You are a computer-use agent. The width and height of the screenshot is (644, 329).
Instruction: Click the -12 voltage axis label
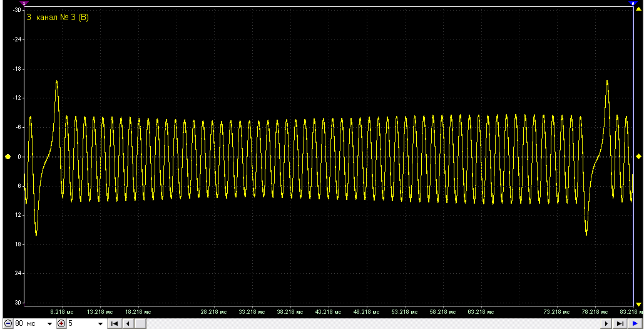pyautogui.click(x=18, y=98)
